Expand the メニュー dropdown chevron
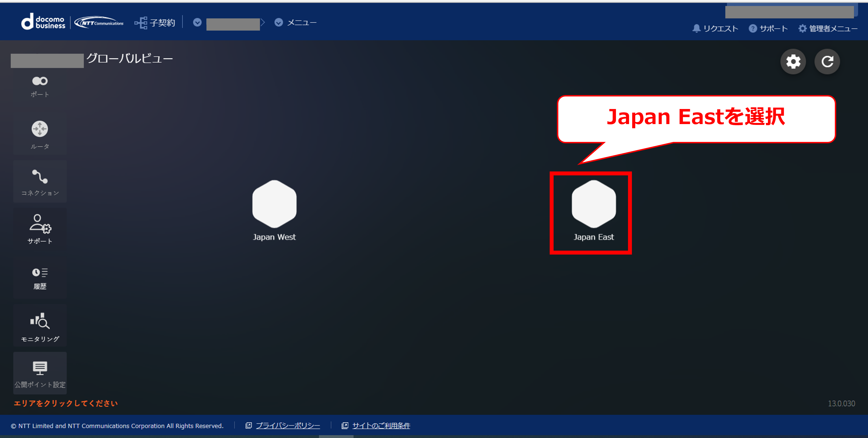The width and height of the screenshot is (868, 438). point(279,22)
